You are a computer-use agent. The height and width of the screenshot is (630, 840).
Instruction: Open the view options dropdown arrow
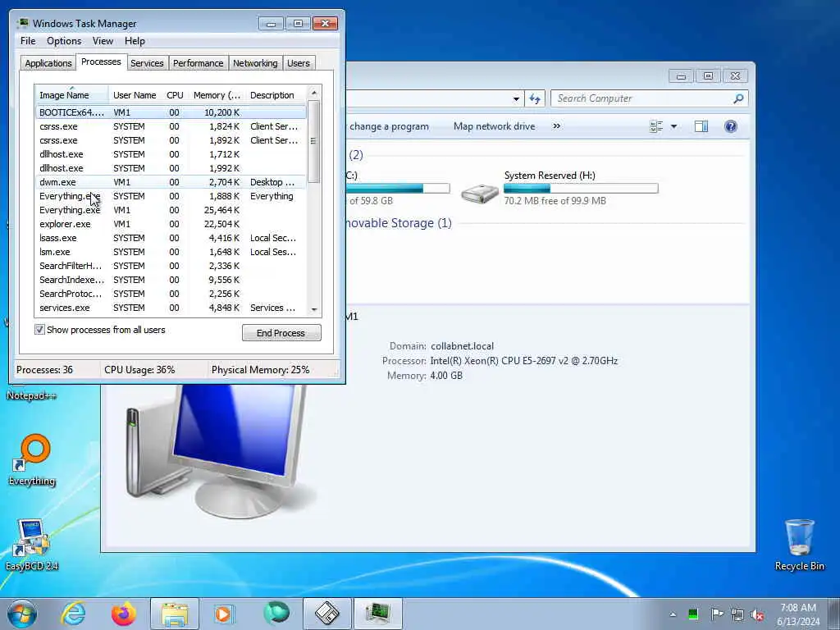tap(674, 126)
